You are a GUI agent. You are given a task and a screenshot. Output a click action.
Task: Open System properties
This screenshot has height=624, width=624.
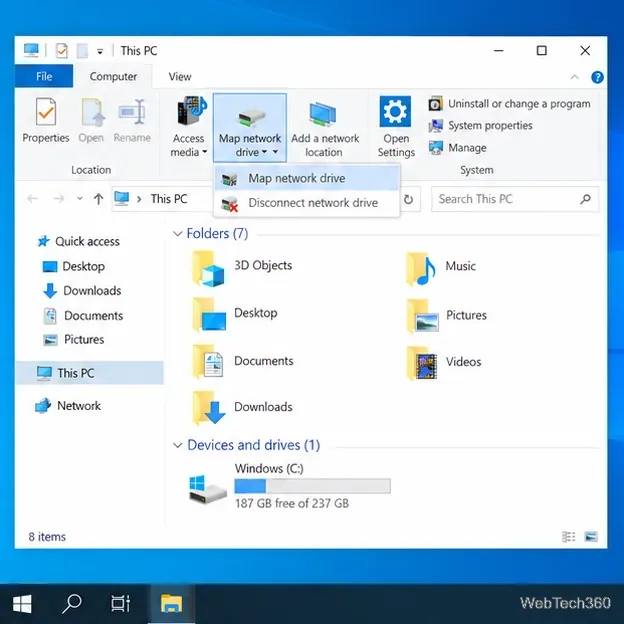480,126
